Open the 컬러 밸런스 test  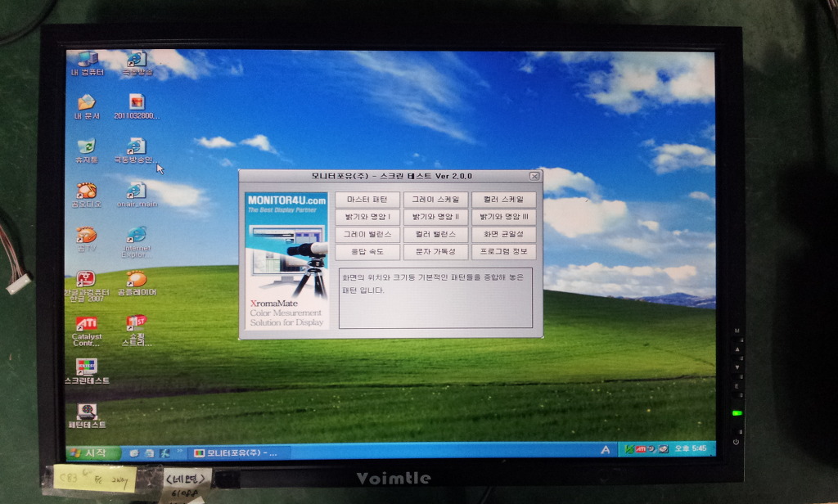[x=435, y=234]
